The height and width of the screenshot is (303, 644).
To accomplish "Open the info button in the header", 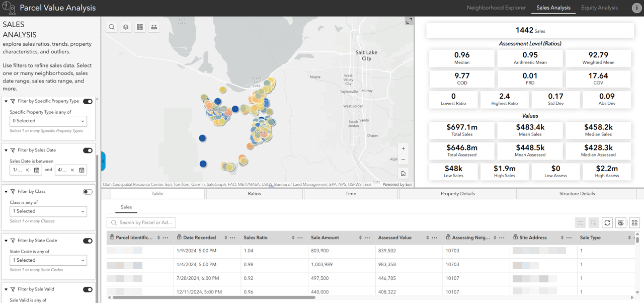I will 636,8.
